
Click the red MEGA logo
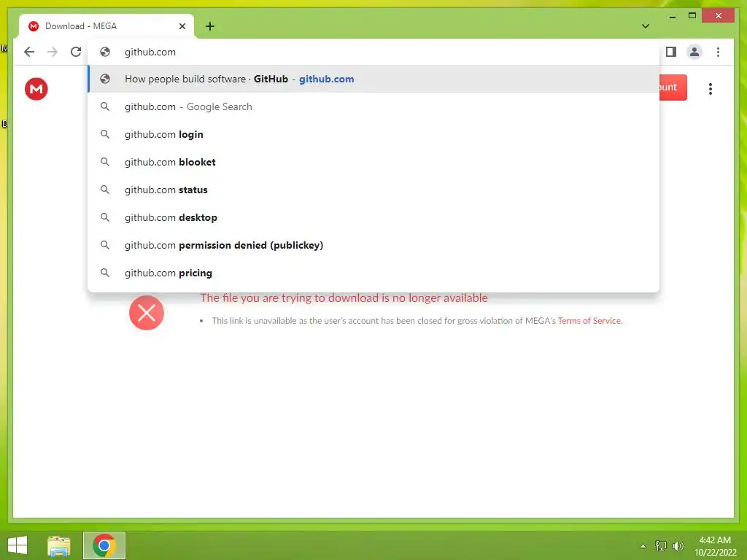coord(36,88)
